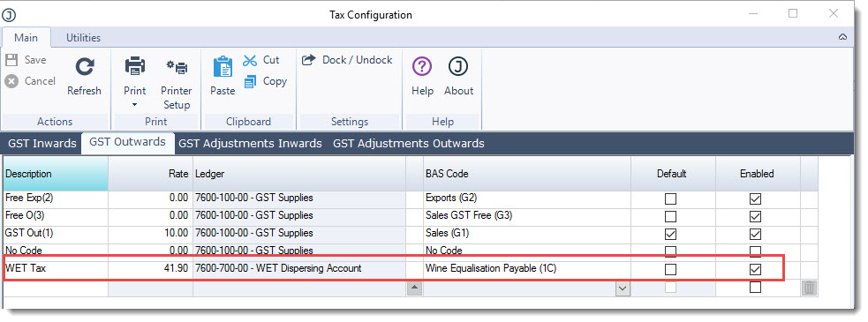Toggle Enabled checkbox for Free Exp(2)
The height and width of the screenshot is (322, 868).
pyautogui.click(x=755, y=198)
